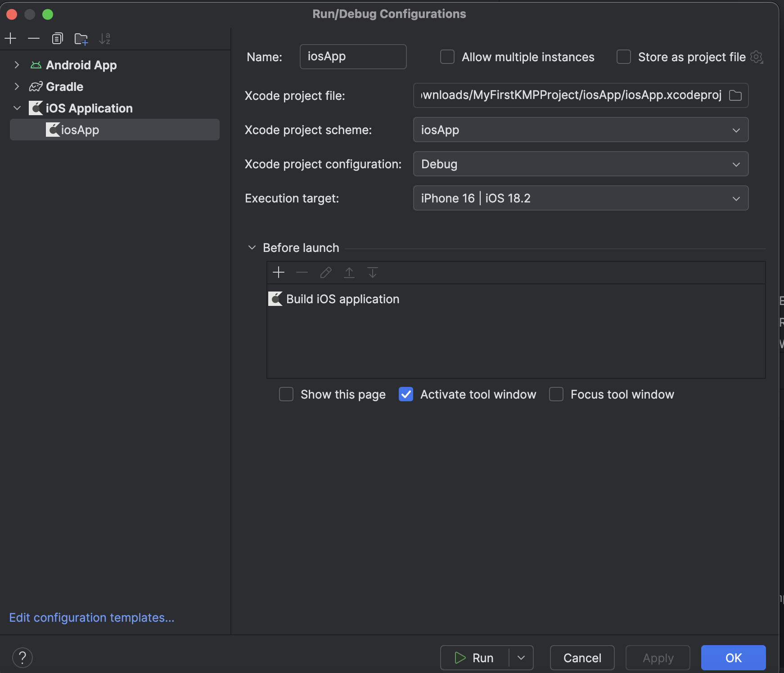This screenshot has width=784, height=673.
Task: Expand the Android App tree node
Action: [x=17, y=65]
